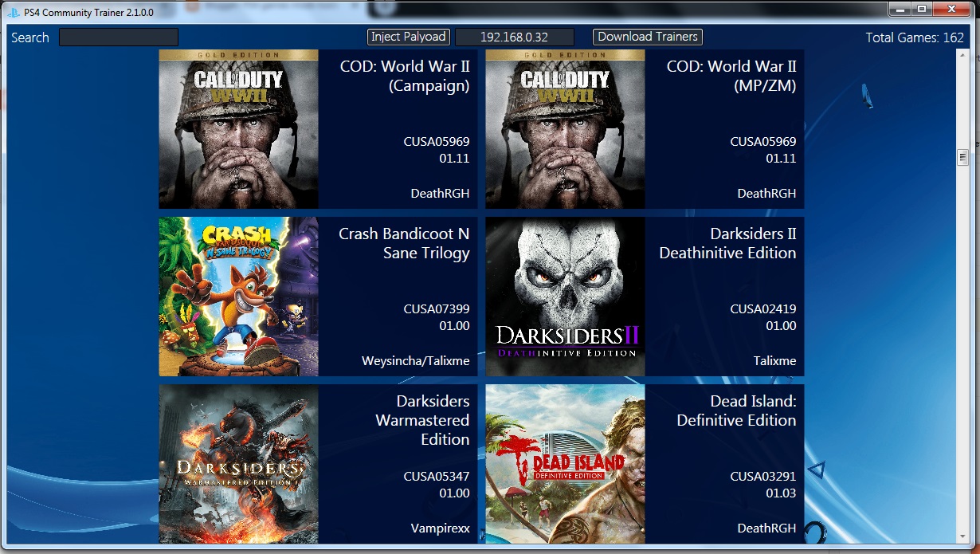Click Total Games: 162 label
Viewport: 980px width, 554px height.
[x=915, y=37]
